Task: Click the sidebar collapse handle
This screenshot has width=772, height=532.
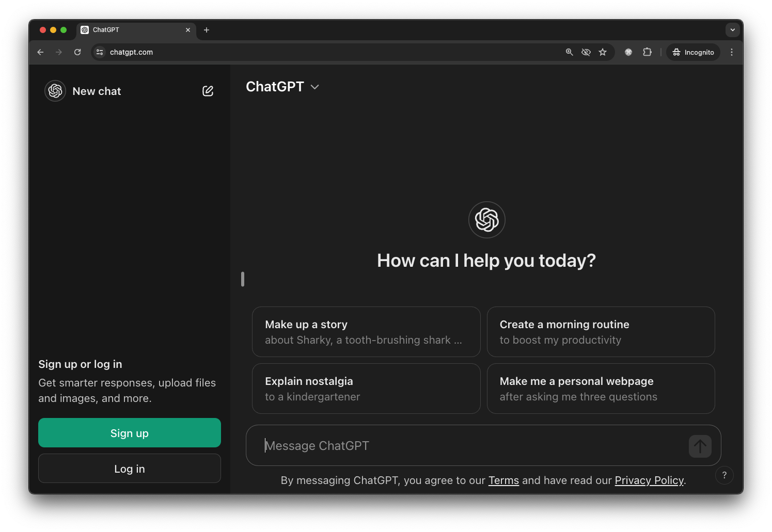Action: pos(243,279)
